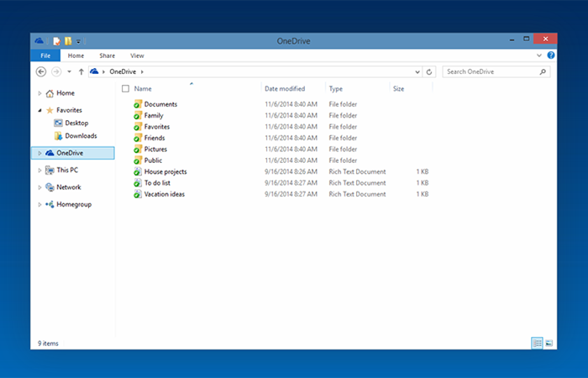Click the Documents folder name
This screenshot has width=588, height=378.
point(160,104)
